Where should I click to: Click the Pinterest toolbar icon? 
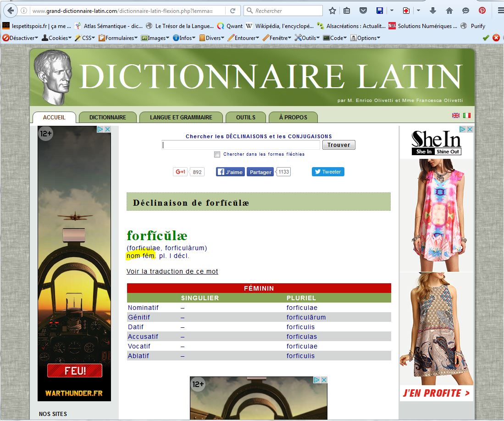tap(482, 11)
